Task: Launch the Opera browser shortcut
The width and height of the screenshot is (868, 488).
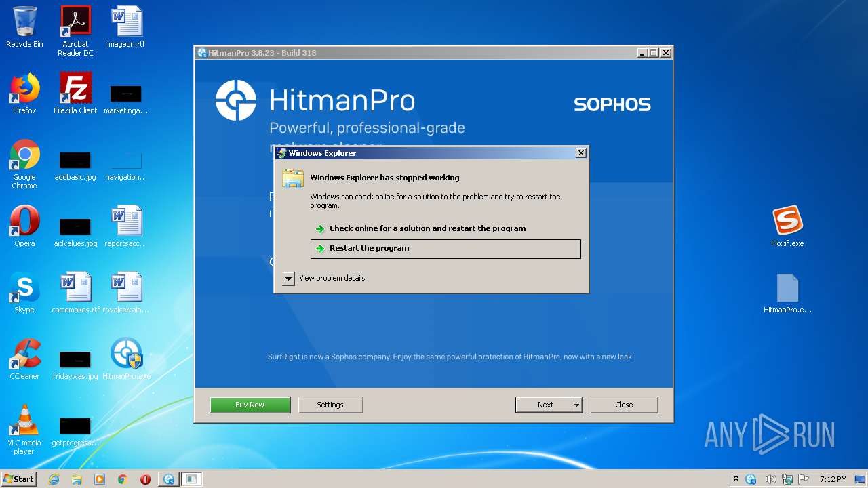Action: 24,226
